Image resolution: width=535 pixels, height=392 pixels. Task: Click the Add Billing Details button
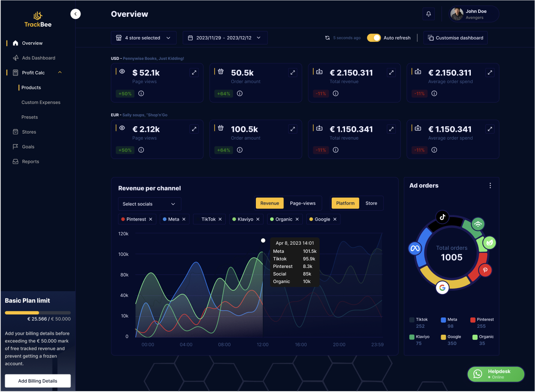[x=37, y=381]
